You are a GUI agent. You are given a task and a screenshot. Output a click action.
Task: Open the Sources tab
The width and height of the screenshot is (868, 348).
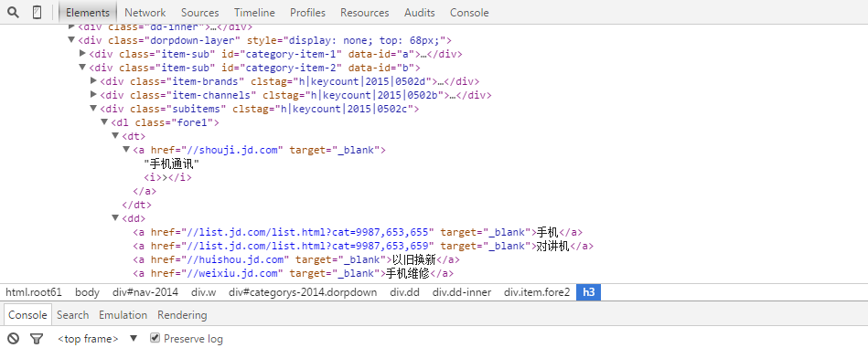199,12
